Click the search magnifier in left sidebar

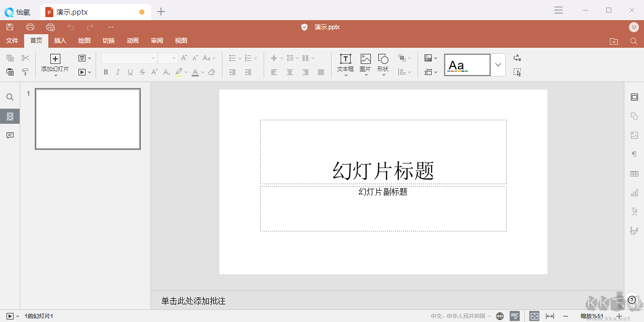tap(10, 97)
